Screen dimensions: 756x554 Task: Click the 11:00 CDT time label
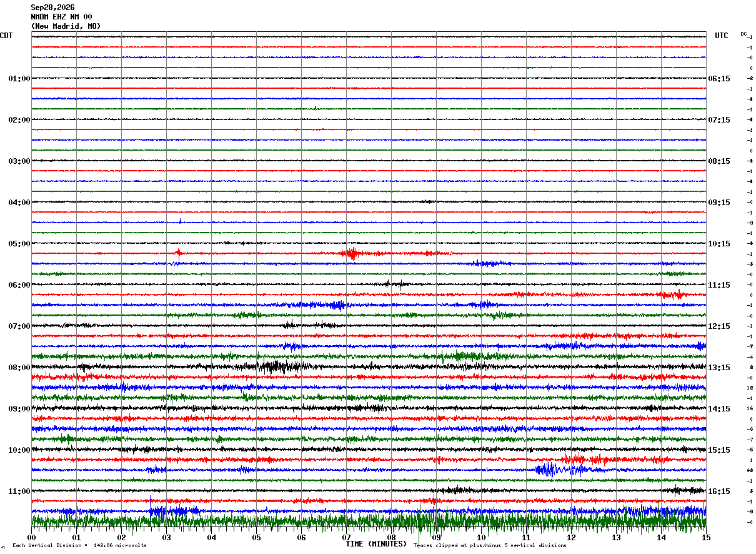[x=19, y=491]
